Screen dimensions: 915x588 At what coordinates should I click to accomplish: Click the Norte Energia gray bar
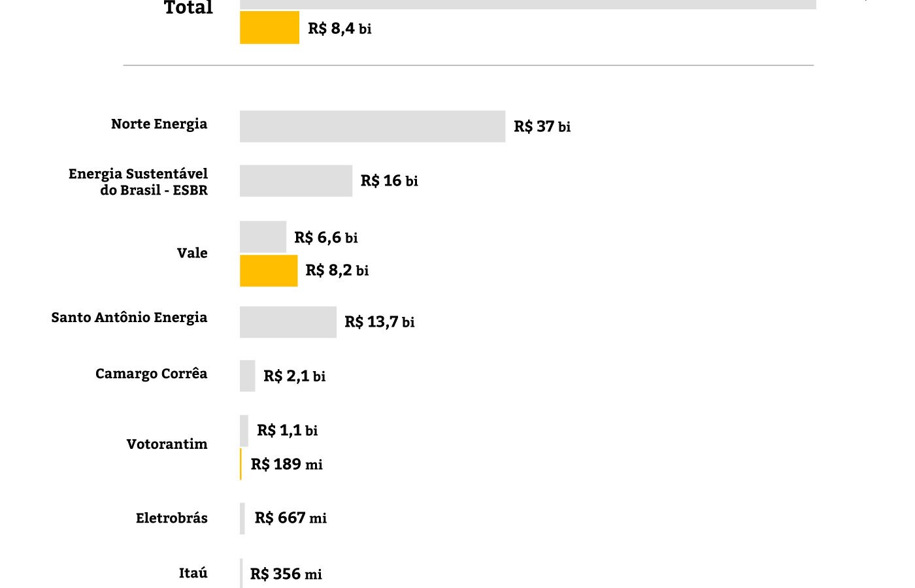(x=373, y=126)
